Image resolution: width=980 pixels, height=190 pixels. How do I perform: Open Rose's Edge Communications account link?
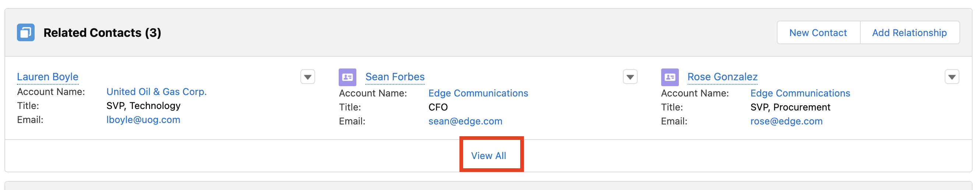tap(800, 93)
